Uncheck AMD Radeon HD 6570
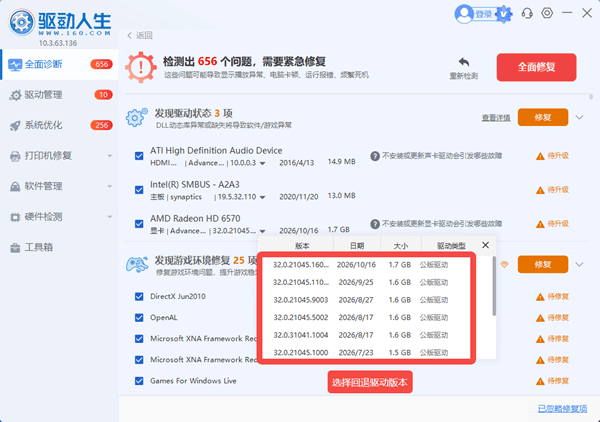Screen dimensions: 600x422 coord(139,224)
